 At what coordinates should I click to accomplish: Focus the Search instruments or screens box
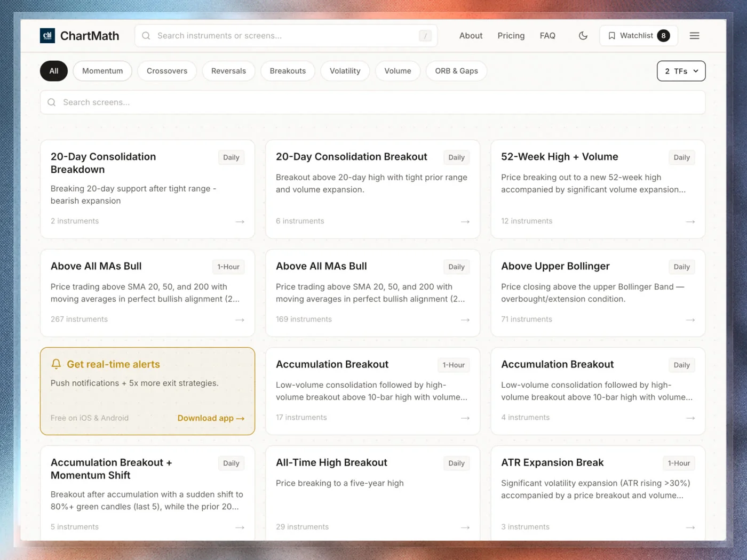tap(286, 36)
